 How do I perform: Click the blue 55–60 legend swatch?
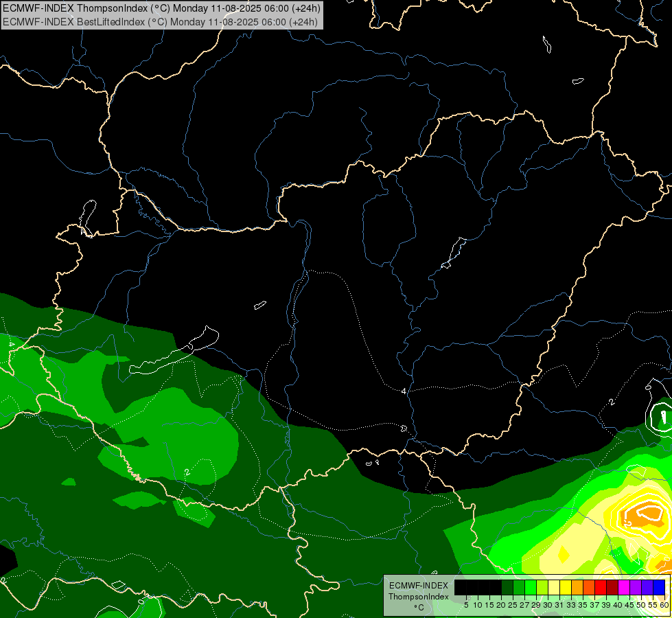point(659,587)
